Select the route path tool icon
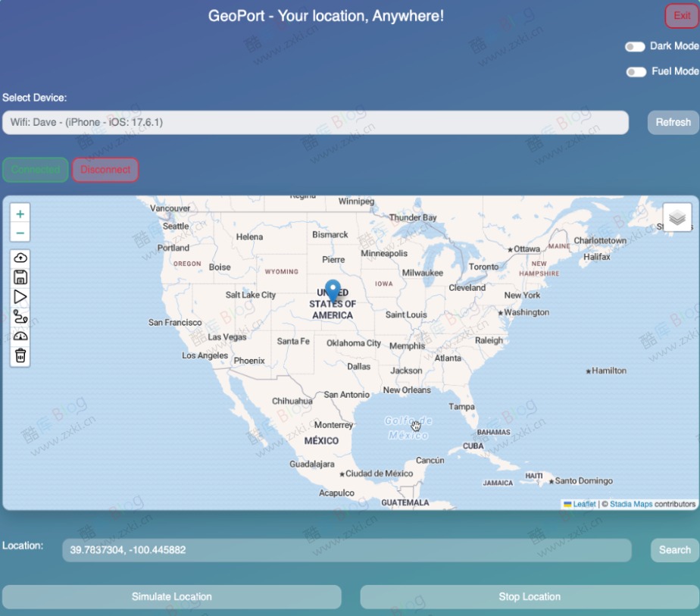This screenshot has width=700, height=616. click(x=20, y=317)
